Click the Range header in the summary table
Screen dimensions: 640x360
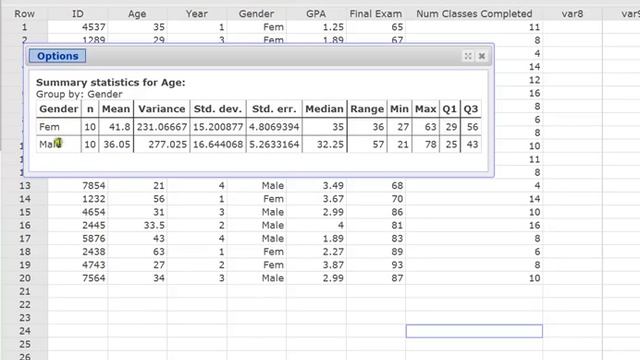pos(367,109)
